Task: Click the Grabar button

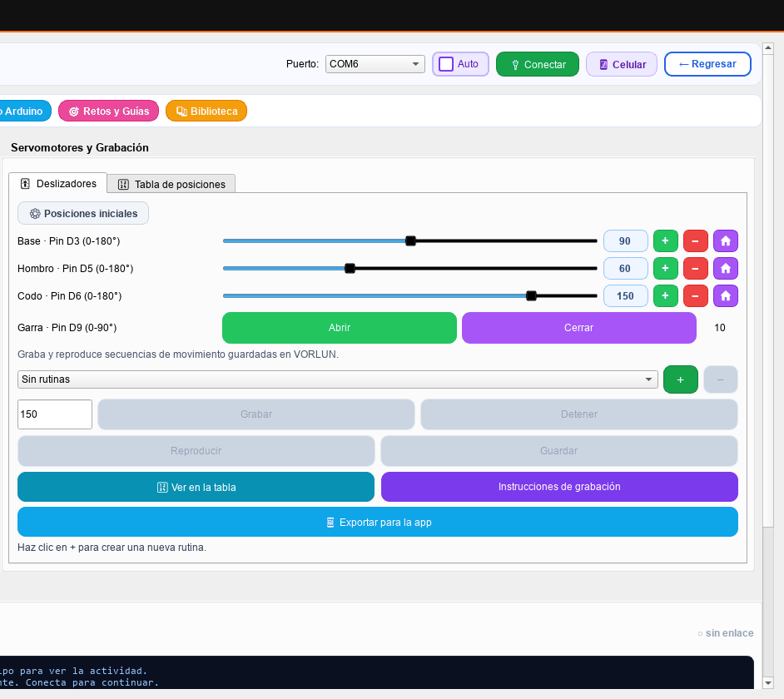Action: tap(256, 414)
